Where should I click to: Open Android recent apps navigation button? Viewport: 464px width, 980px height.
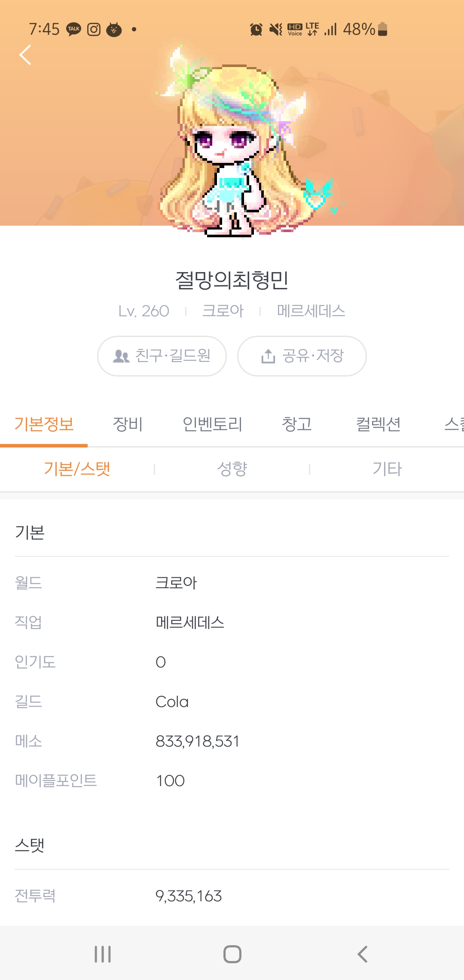pos(103,954)
